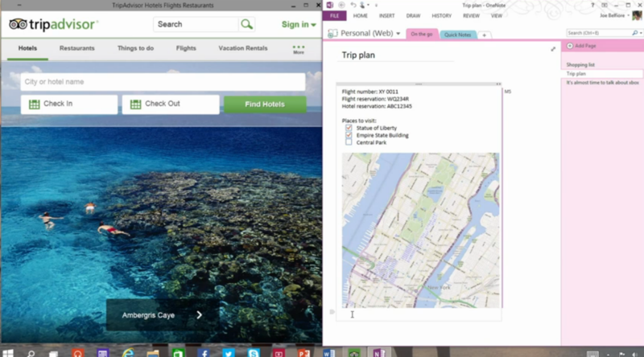
Task: Click the Add Page plus icon
Action: coord(570,46)
